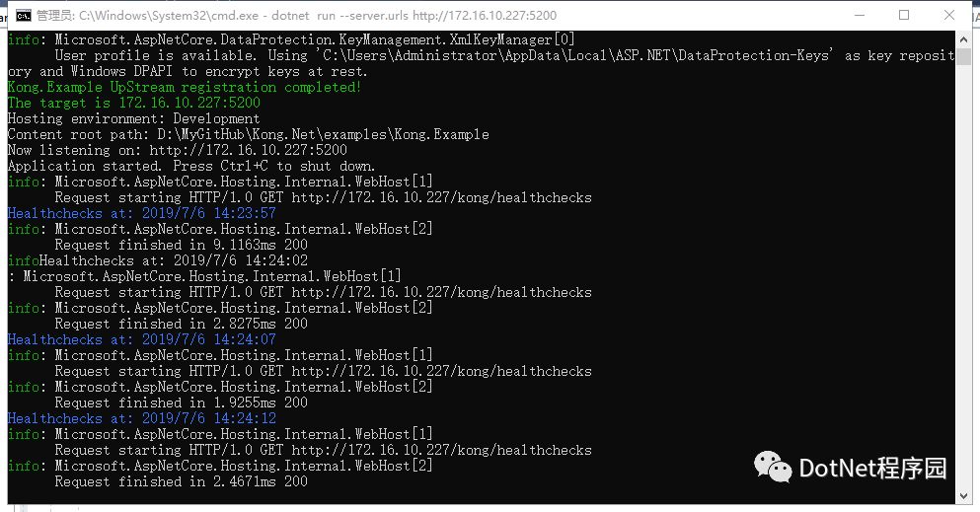Click 'User profile is available' line
The image size is (980, 512).
pyautogui.click(x=504, y=55)
